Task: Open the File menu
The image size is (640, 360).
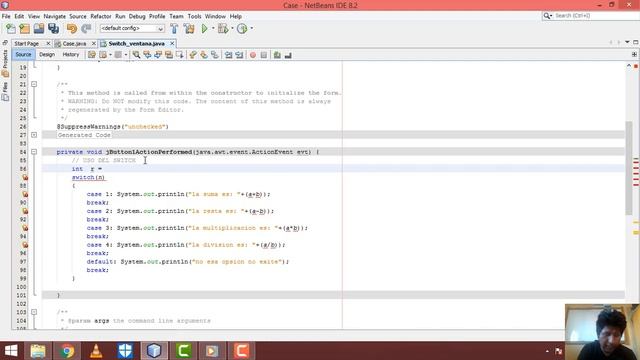Action: (6, 16)
